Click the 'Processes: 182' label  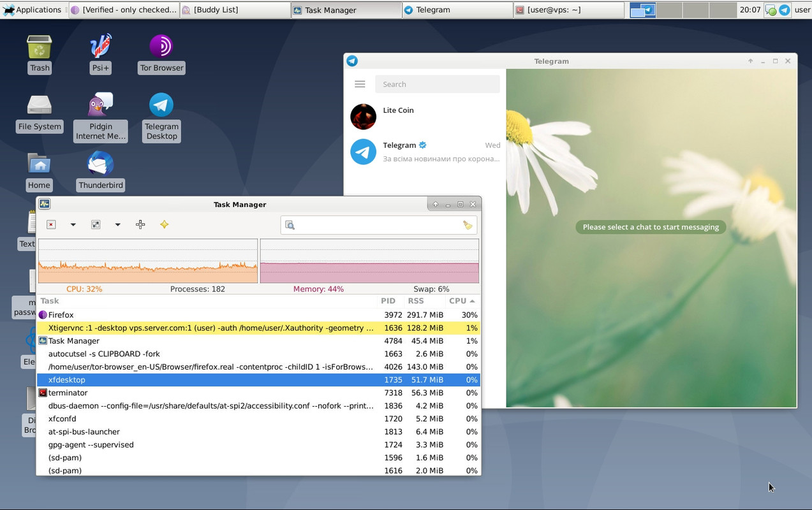click(198, 289)
